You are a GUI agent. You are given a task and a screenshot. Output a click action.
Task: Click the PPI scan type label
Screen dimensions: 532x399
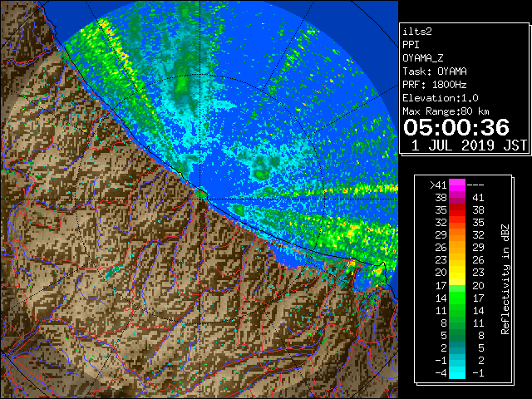pos(411,45)
